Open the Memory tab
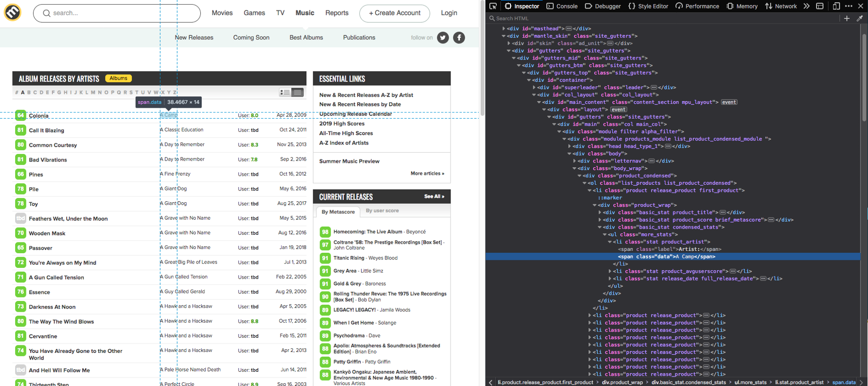Viewport: 868px width, 386px height. 742,6
